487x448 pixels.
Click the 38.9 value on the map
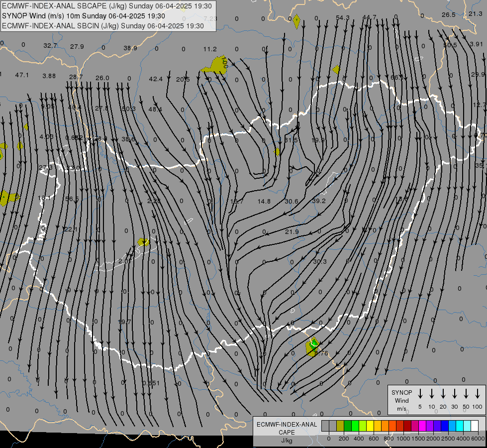click(130, 48)
